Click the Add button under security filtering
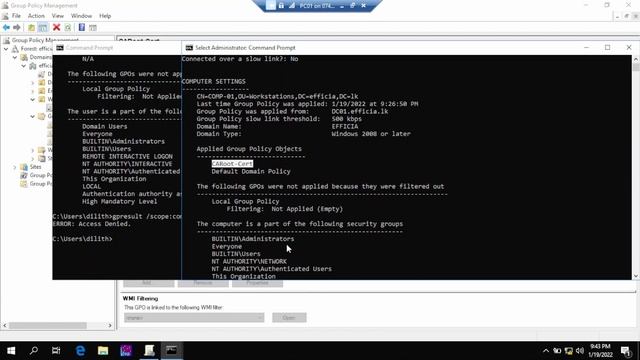This screenshot has width=640, height=360. (149, 283)
